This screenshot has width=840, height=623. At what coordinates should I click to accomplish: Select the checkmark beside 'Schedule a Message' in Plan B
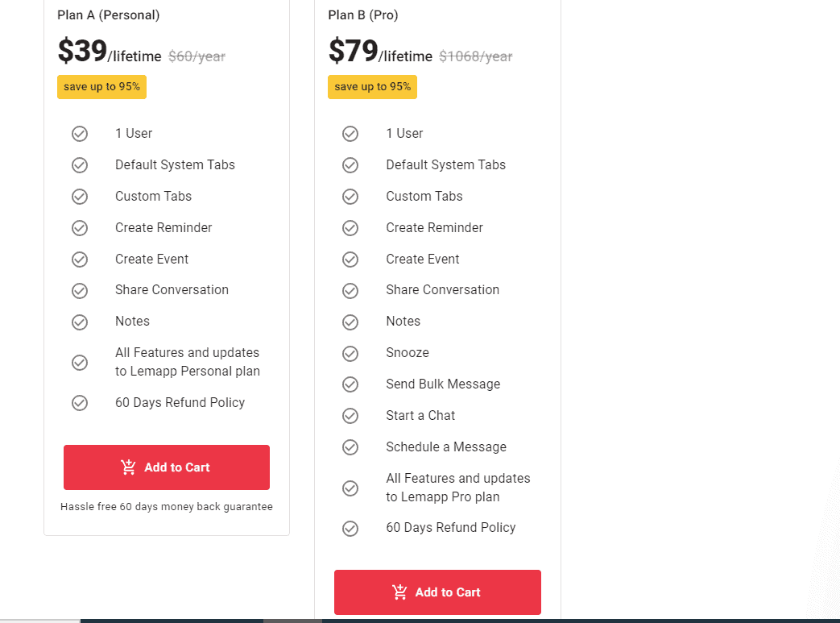(x=350, y=446)
